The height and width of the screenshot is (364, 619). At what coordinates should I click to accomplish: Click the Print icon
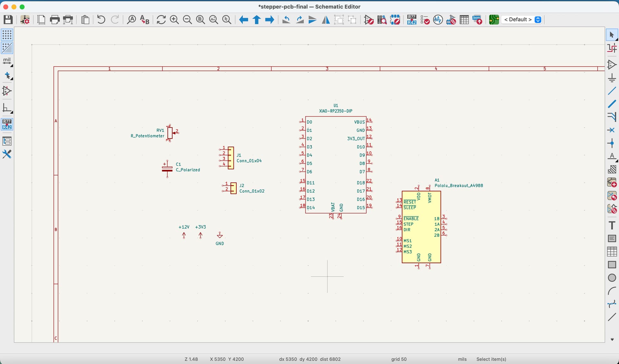pos(55,20)
